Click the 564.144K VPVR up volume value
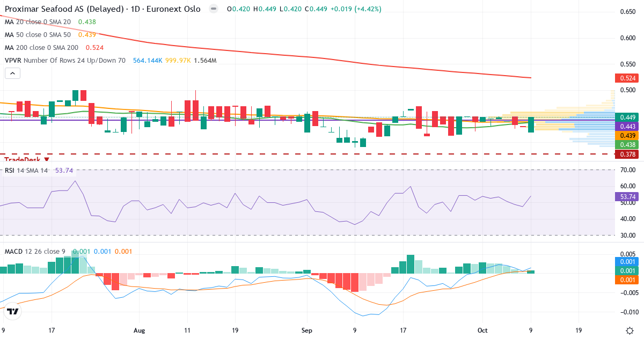The height and width of the screenshot is (338, 644). 147,61
